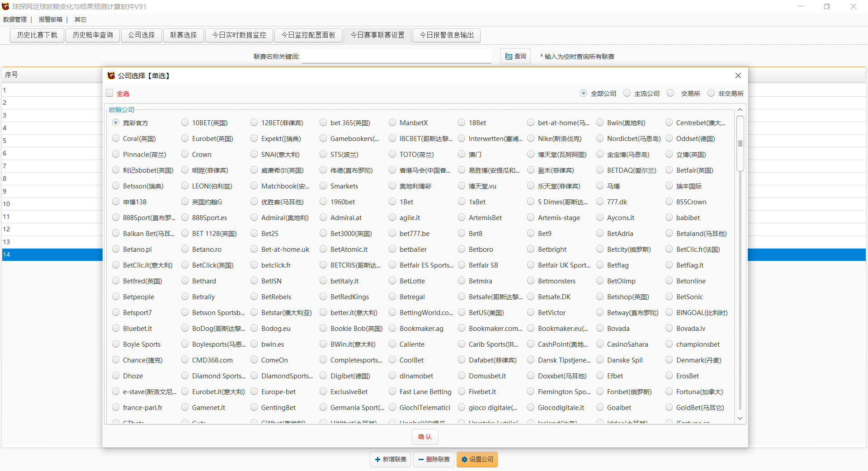Choose the Fonbet(俄罗斯) radio
The height and width of the screenshot is (471, 868).
pyautogui.click(x=600, y=391)
